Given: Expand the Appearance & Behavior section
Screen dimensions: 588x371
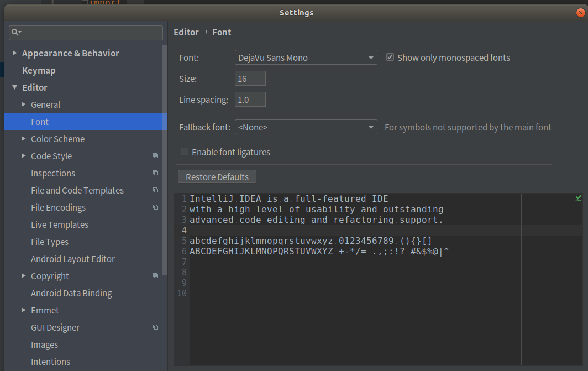Looking at the screenshot, I should (x=14, y=53).
